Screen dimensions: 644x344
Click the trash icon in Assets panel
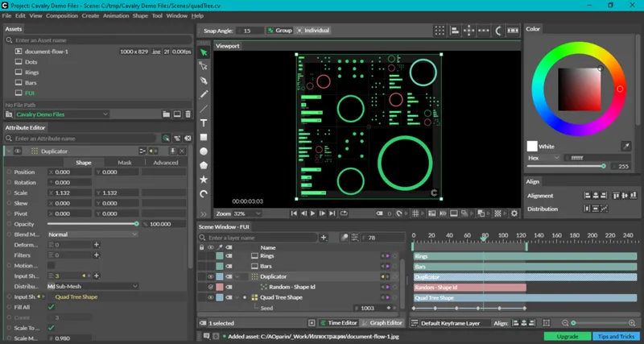point(188,114)
